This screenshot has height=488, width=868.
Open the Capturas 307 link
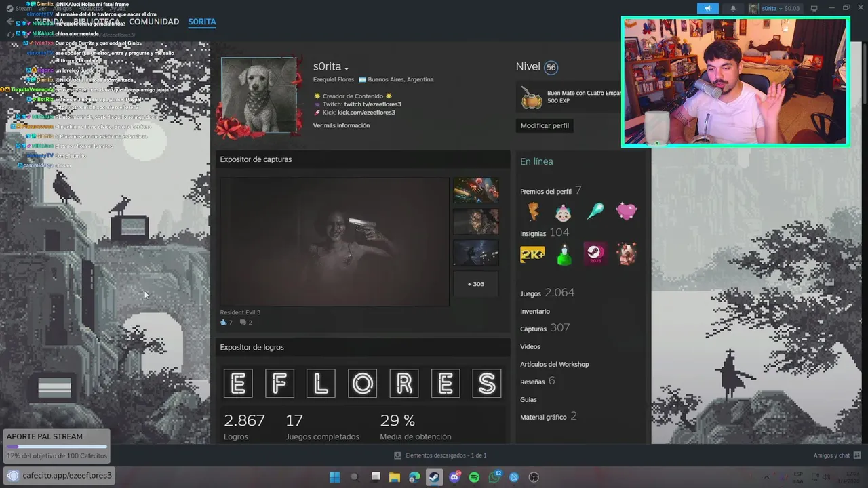(545, 328)
